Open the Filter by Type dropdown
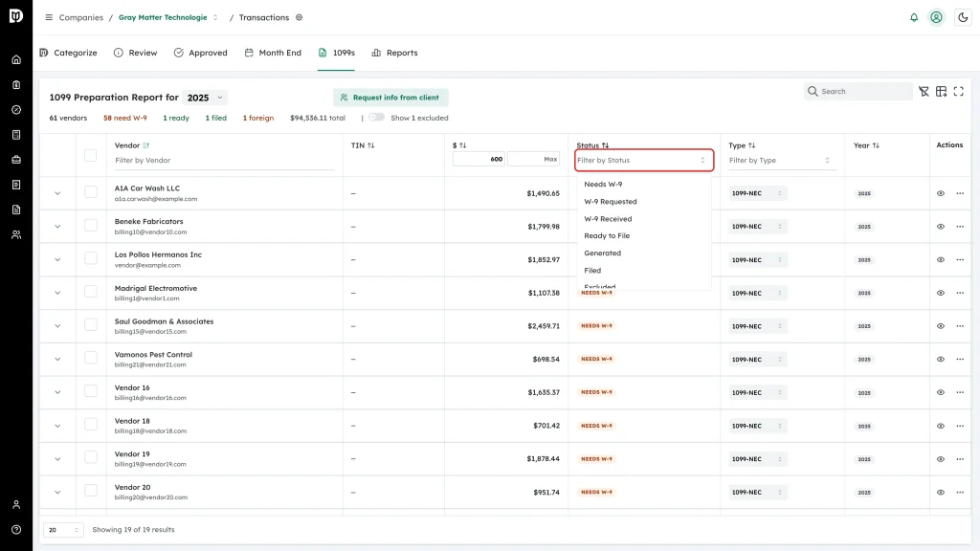The height and width of the screenshot is (551, 980). [x=779, y=161]
